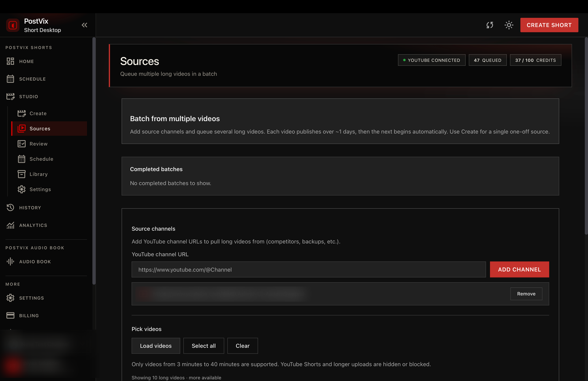Click the History clock icon

pyautogui.click(x=10, y=207)
